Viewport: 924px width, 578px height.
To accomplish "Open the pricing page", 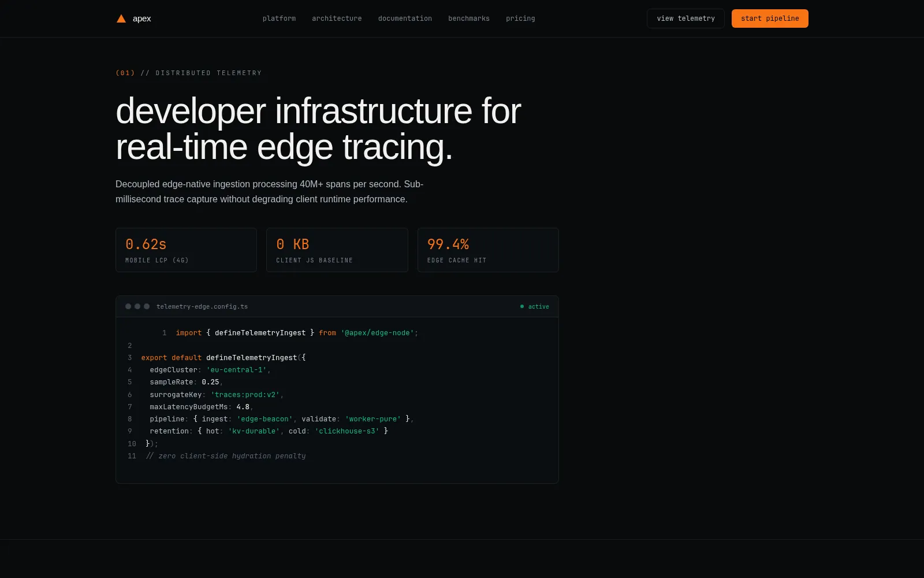I will point(520,18).
